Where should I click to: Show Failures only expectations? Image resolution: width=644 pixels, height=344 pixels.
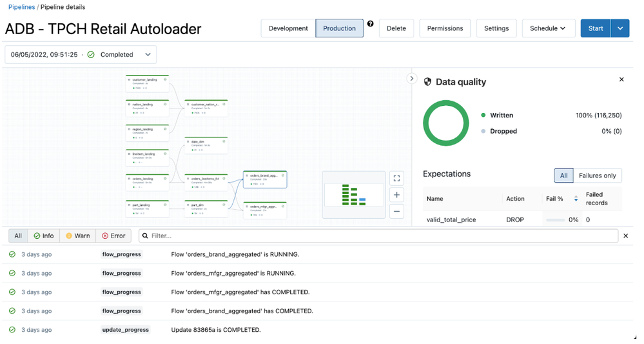click(x=597, y=176)
